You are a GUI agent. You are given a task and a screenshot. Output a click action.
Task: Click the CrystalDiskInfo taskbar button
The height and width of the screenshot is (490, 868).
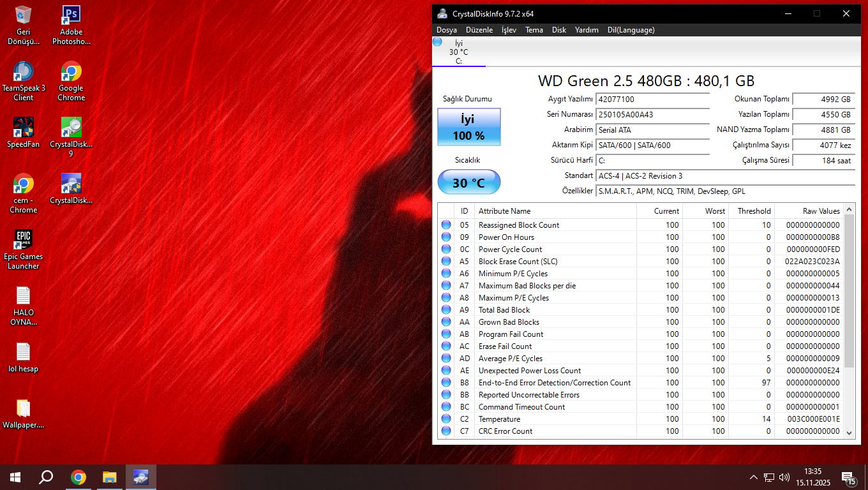[141, 477]
